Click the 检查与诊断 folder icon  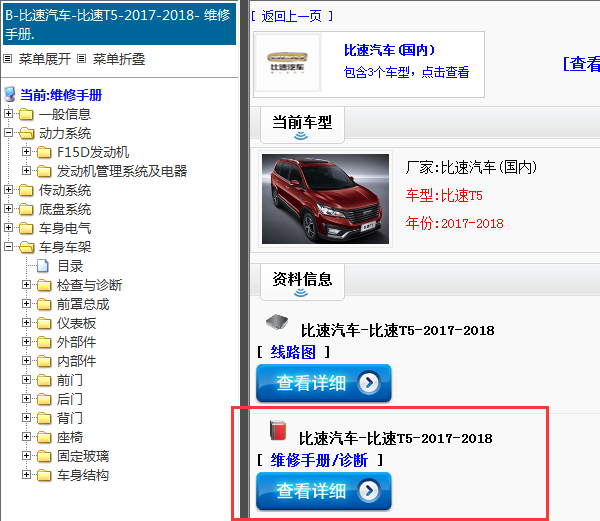[44, 285]
